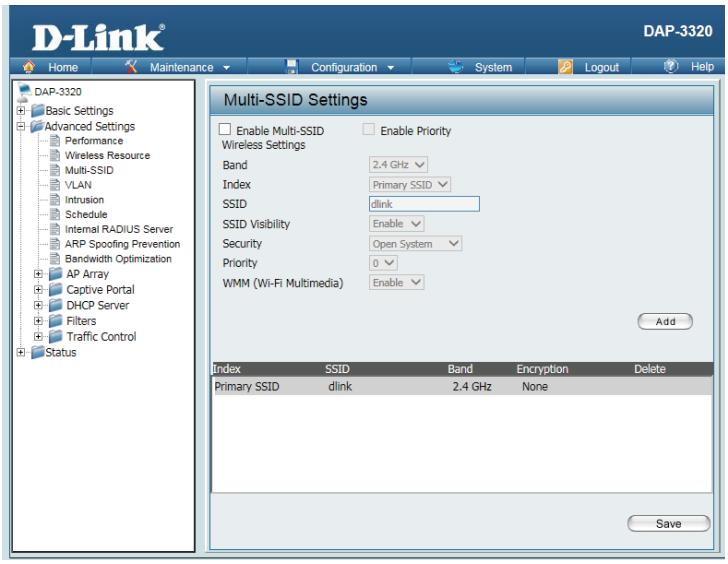Click the D-Link logo
This screenshot has height=564, width=728.
click(98, 38)
